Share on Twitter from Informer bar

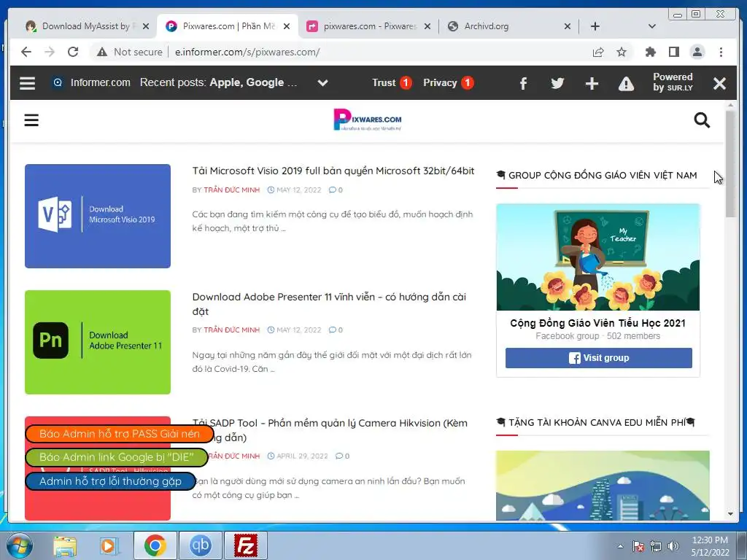click(557, 83)
